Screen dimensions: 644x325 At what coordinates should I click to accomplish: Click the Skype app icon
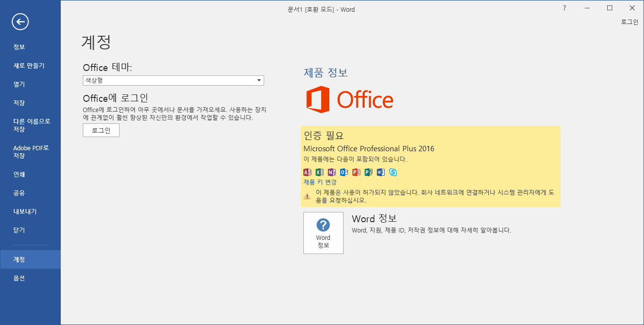[x=393, y=172]
